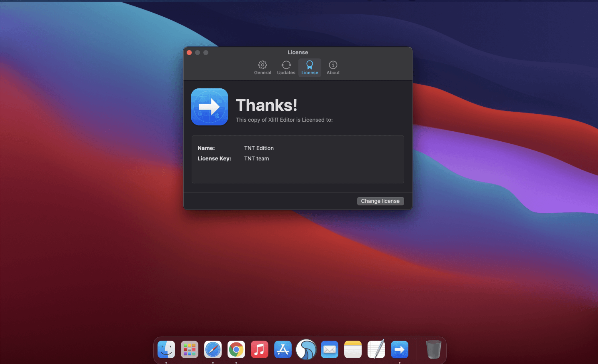Viewport: 598px width, 364px height.
Task: Open Safari in the dock
Action: click(213, 349)
